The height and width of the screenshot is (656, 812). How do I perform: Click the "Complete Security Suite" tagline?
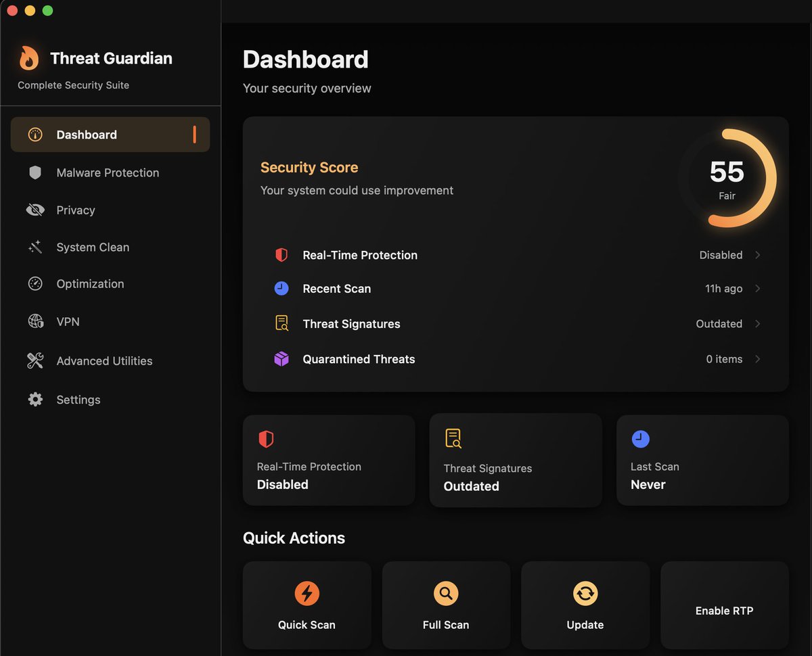73,85
